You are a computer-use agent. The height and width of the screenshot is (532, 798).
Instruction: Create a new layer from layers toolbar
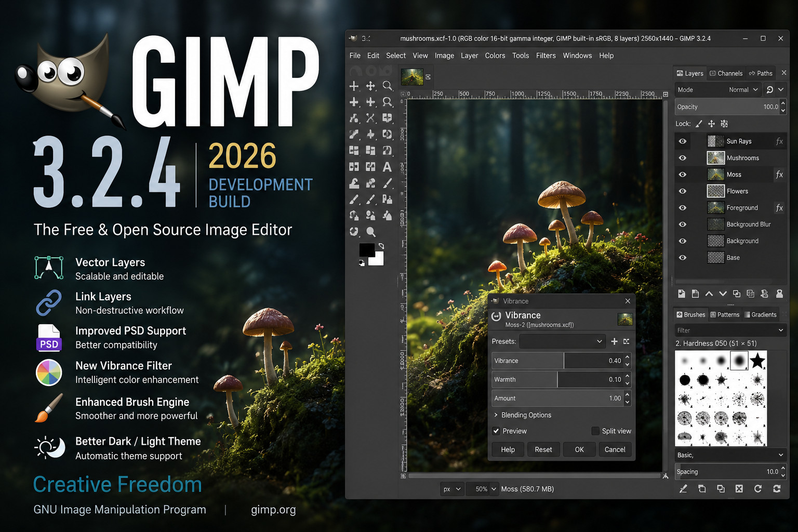[x=682, y=294]
